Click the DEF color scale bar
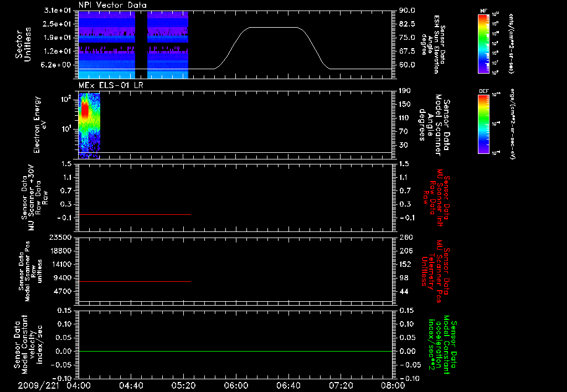 pyautogui.click(x=483, y=124)
